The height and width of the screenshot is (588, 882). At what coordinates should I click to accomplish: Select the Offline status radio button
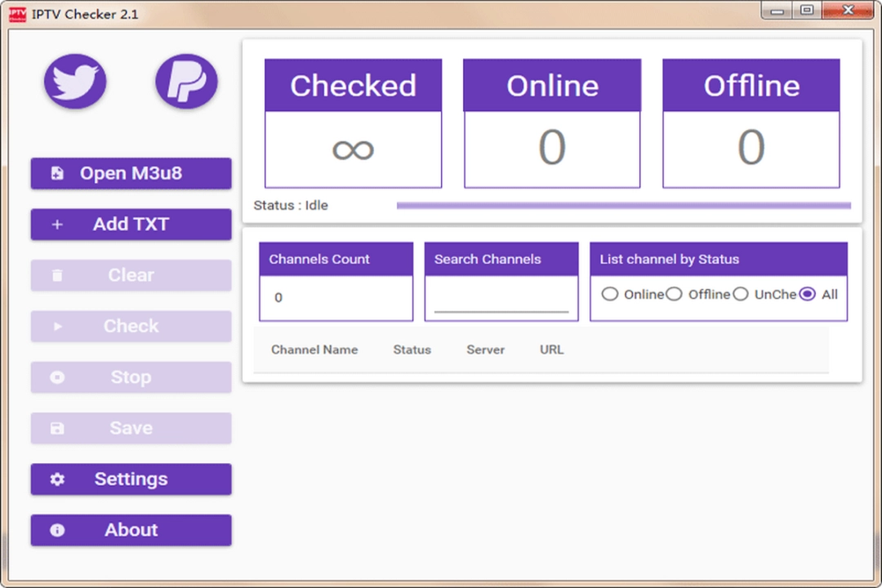pos(675,294)
